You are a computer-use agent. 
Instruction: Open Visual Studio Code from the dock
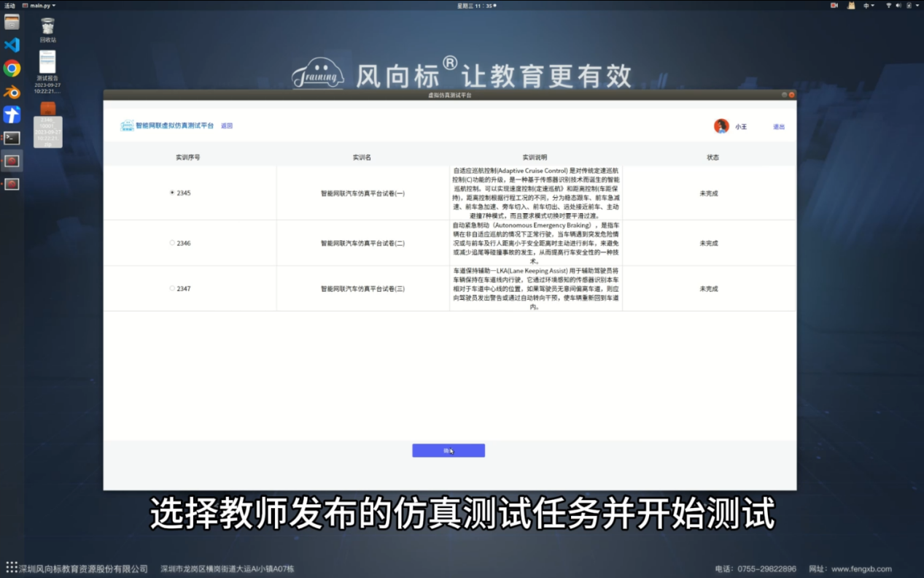tap(11, 45)
